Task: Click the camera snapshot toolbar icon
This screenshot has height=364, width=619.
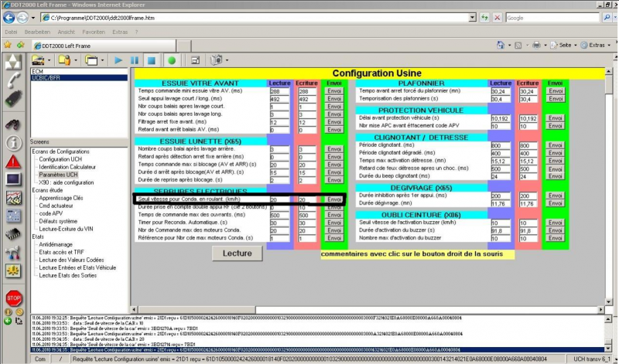Action: [217, 60]
